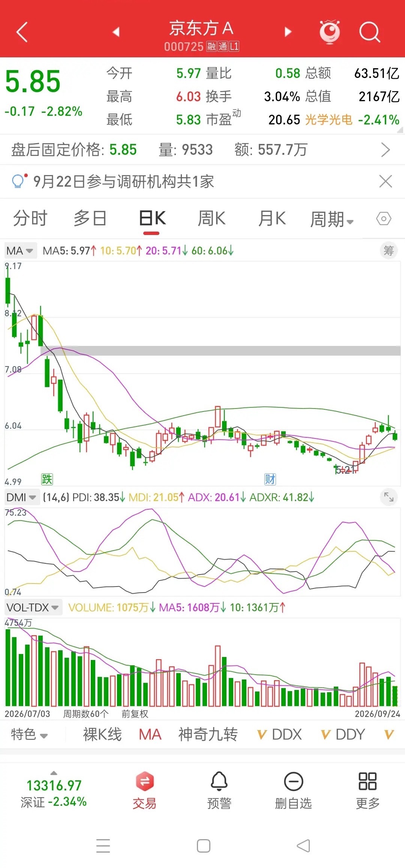This screenshot has width=405, height=868.
Task: Open the 9月22日参与调研机构 notice
Action: click(x=124, y=182)
